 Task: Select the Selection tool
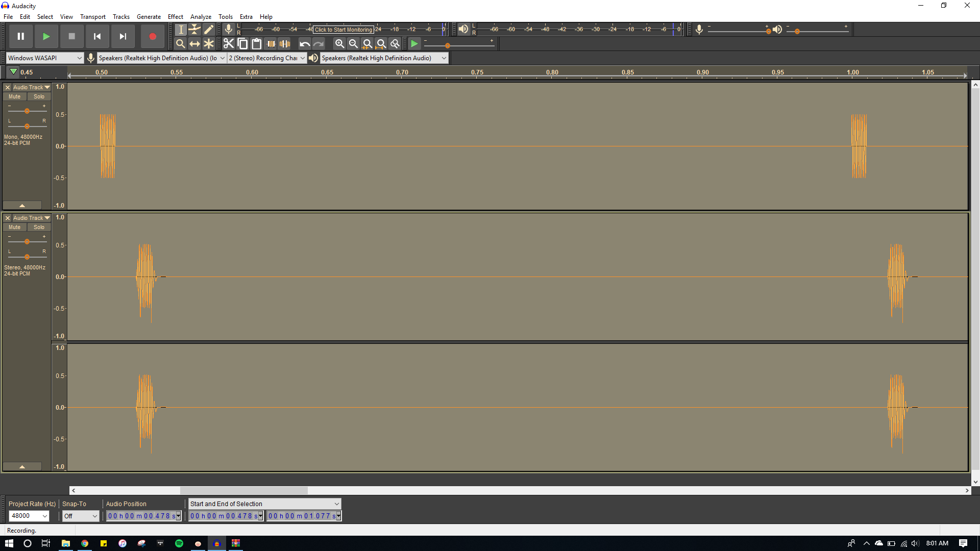181,30
